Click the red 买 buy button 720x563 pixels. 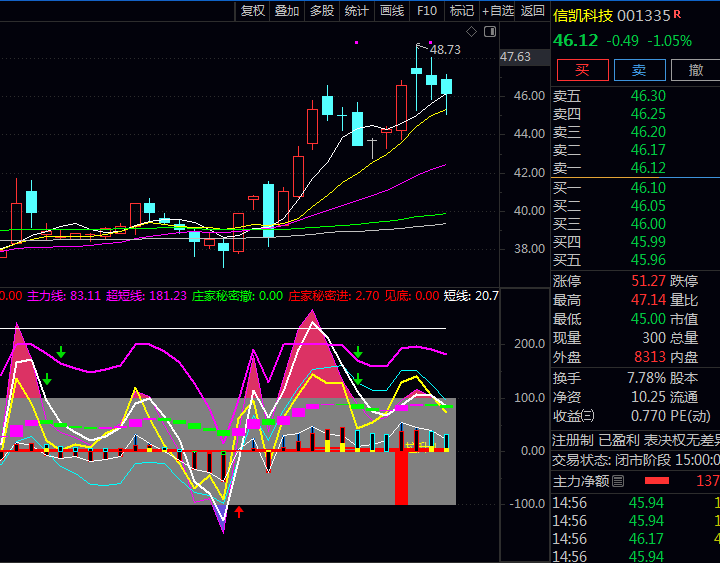tap(582, 69)
